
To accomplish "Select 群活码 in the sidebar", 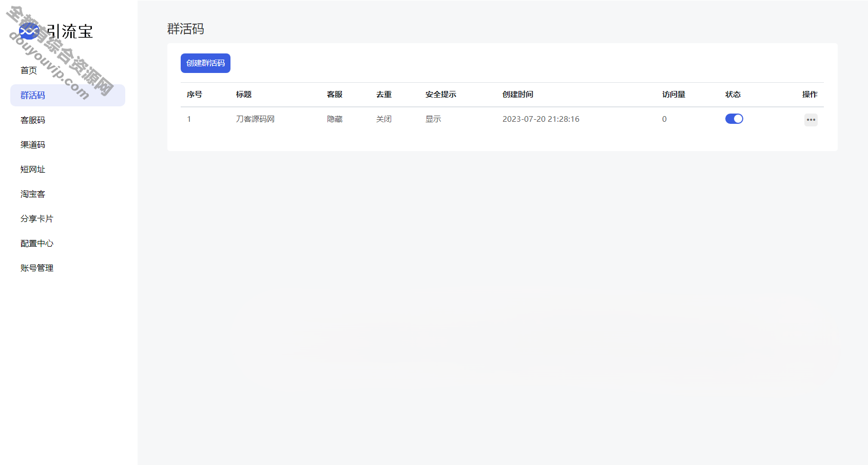I will coord(68,95).
